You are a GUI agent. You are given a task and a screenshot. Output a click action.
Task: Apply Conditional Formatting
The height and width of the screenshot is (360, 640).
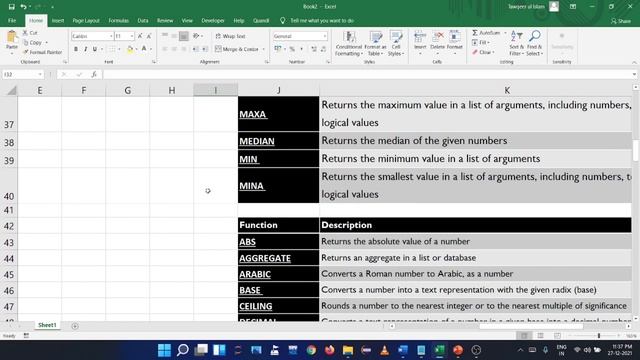coord(349,43)
